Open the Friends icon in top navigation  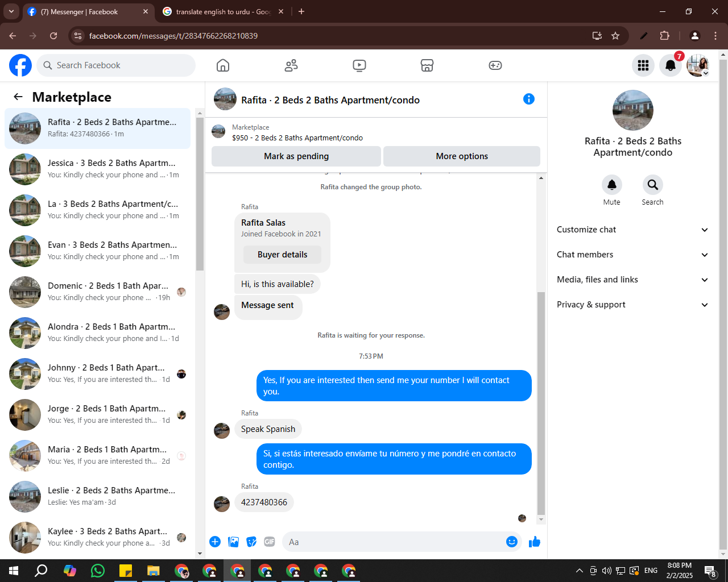(291, 65)
